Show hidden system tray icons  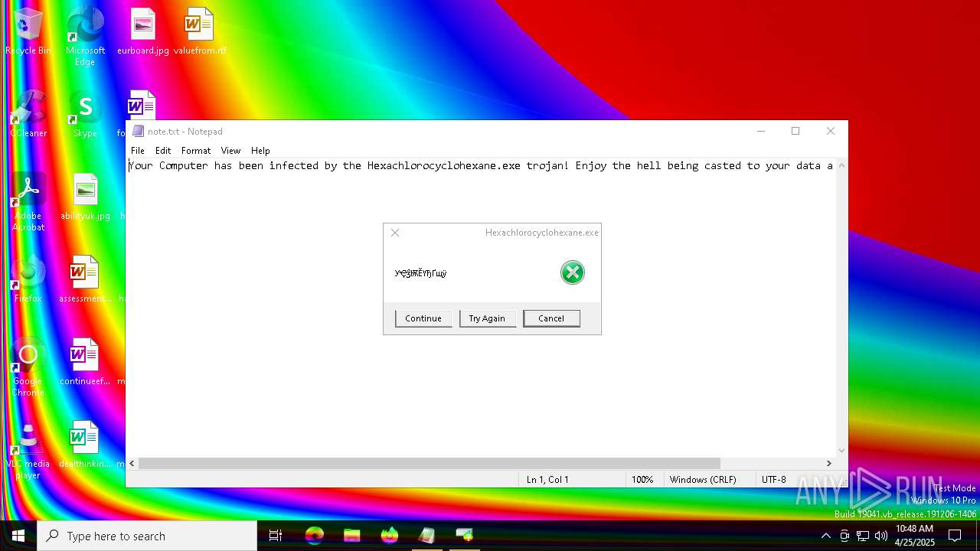(x=825, y=536)
